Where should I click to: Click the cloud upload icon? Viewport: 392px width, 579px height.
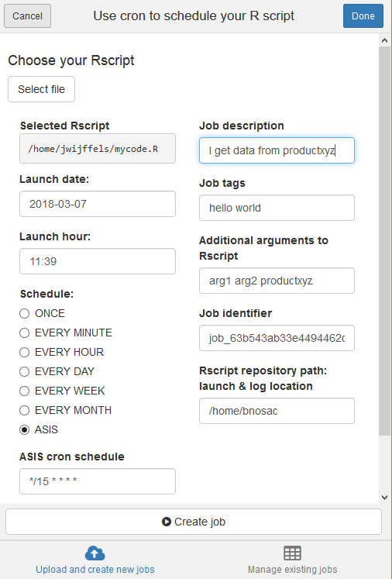(x=95, y=553)
